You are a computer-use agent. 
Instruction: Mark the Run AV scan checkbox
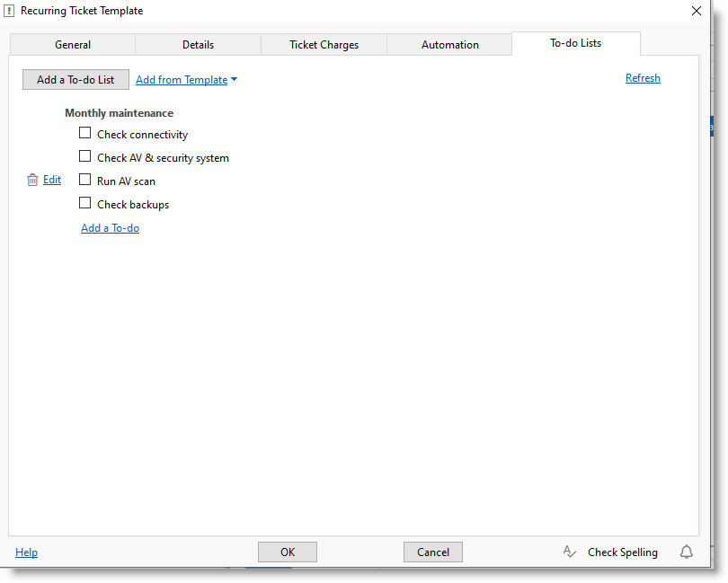coord(85,180)
